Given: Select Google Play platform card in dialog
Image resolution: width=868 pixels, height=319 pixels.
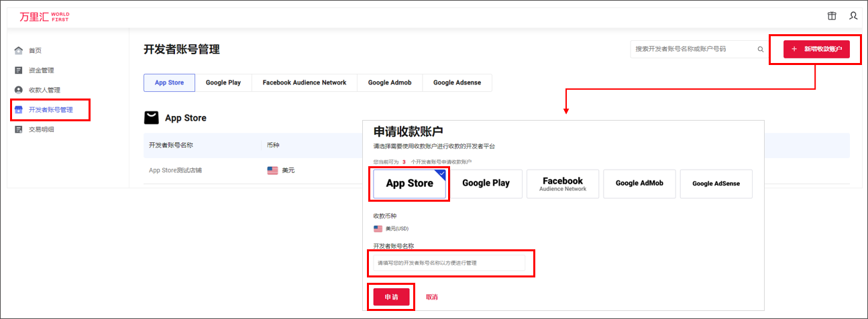Looking at the screenshot, I should [486, 184].
